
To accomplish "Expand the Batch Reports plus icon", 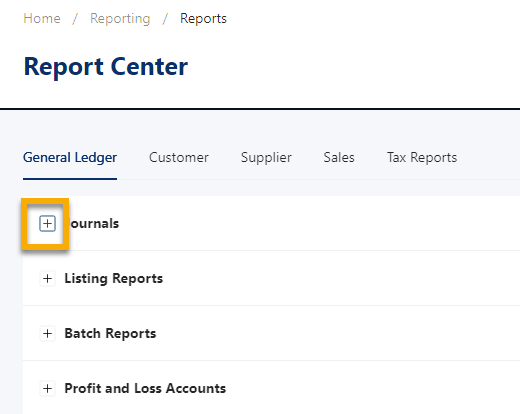I will (47, 333).
